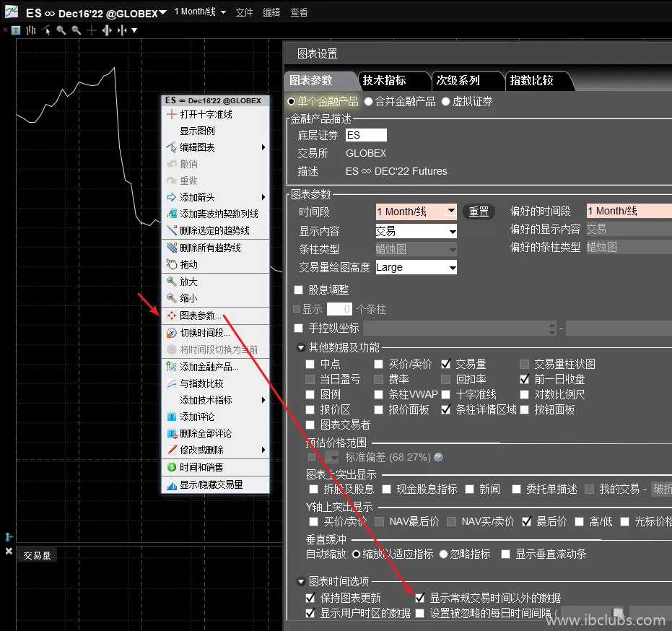672x631 pixels.
Task: Switch to the 技术指标 tab
Action: pos(385,80)
